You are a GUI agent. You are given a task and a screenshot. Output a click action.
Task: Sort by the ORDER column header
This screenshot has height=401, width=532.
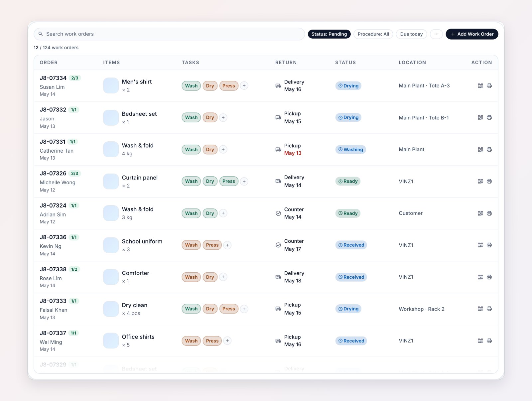(x=49, y=63)
